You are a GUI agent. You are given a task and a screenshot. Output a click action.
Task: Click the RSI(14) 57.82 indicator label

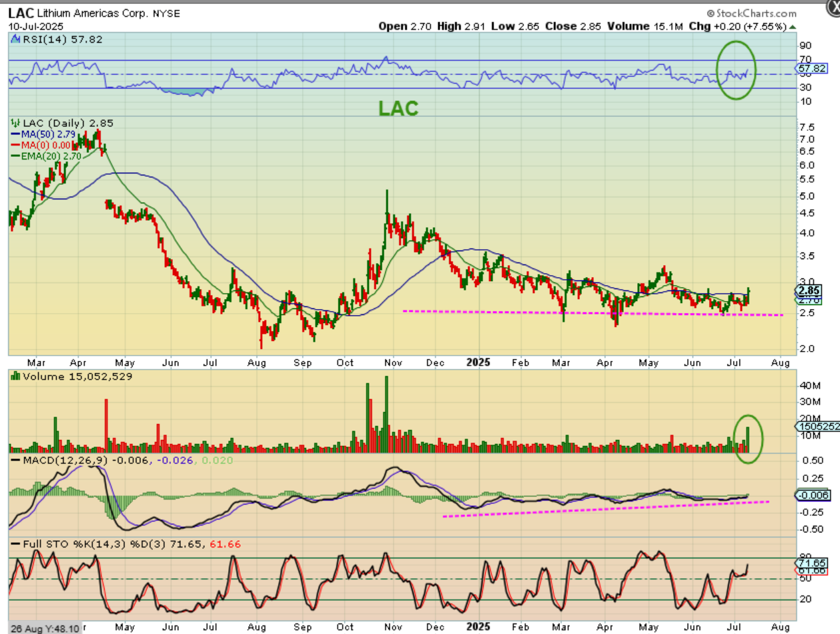click(63, 39)
